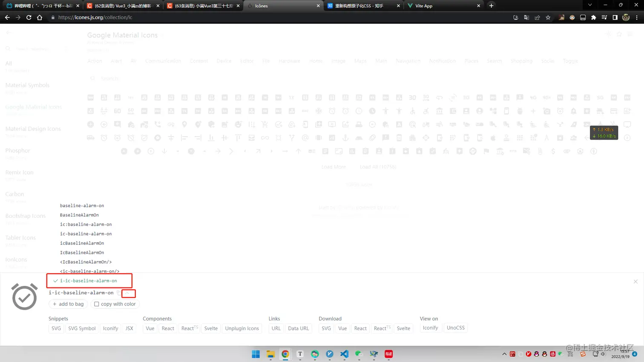The height and width of the screenshot is (362, 644).
Task: Download the icon as Vue file
Action: (x=342, y=328)
